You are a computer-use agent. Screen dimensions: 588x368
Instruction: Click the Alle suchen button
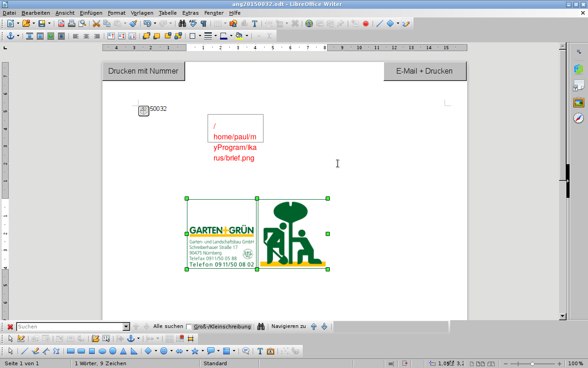coord(168,327)
